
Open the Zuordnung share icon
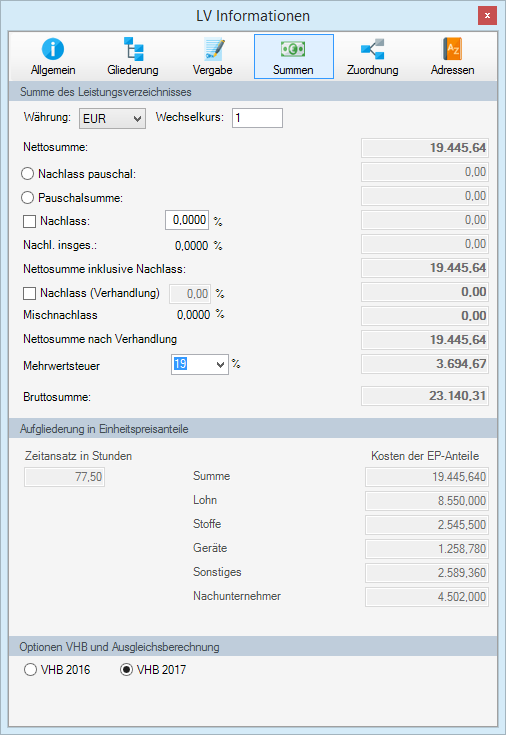coord(373,49)
